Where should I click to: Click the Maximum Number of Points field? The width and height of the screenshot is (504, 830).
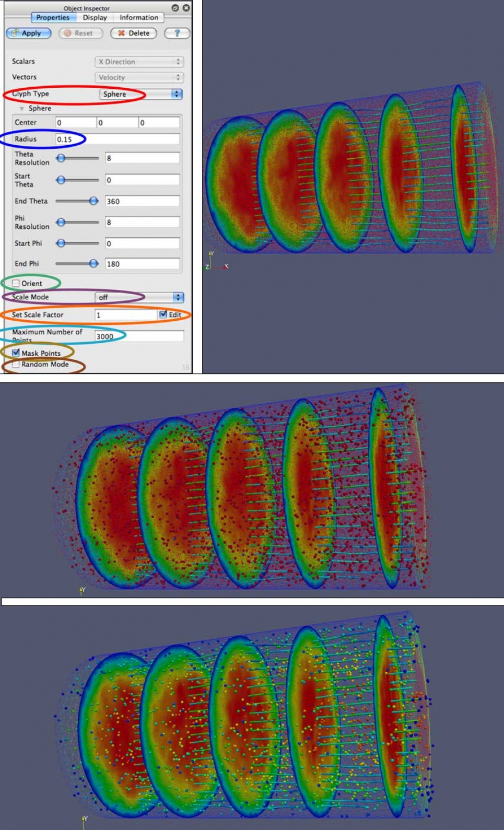[139, 336]
